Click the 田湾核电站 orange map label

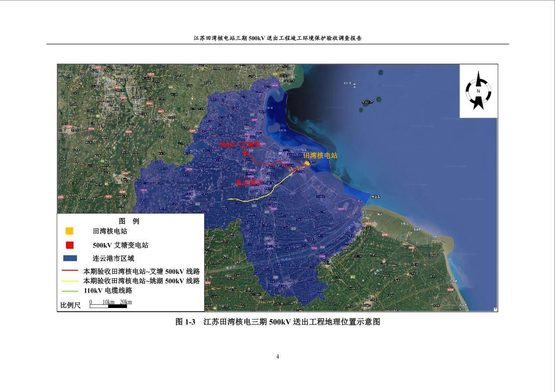tap(320, 155)
